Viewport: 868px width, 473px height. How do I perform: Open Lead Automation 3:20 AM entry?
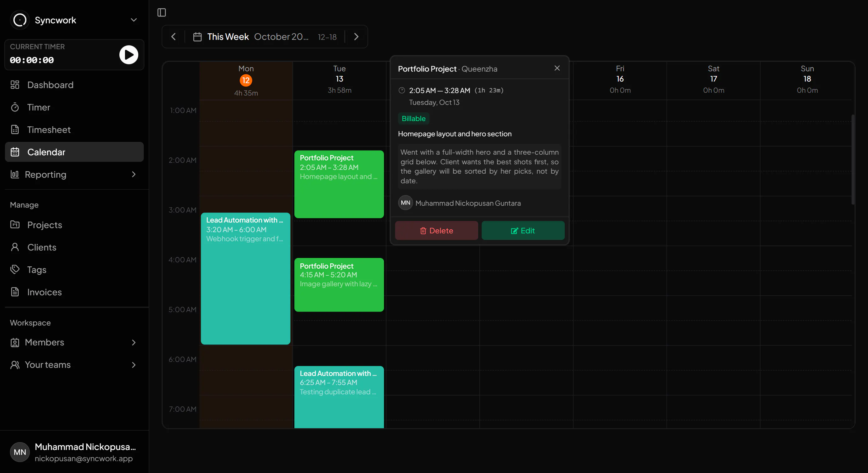pos(246,278)
